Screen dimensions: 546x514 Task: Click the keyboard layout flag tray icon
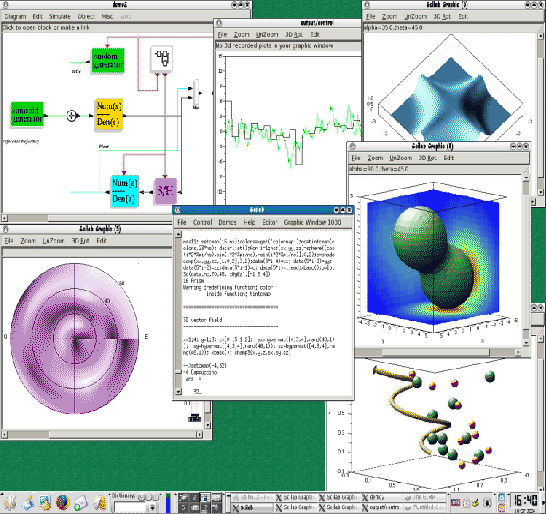coord(455,503)
